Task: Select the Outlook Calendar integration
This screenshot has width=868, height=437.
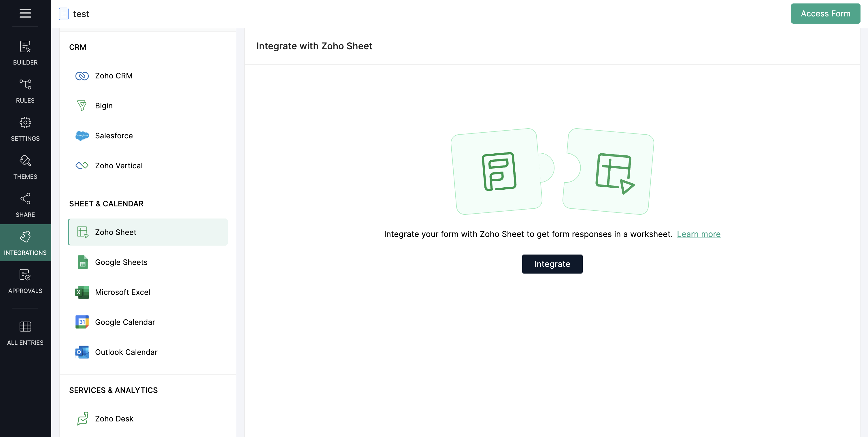Action: point(126,352)
